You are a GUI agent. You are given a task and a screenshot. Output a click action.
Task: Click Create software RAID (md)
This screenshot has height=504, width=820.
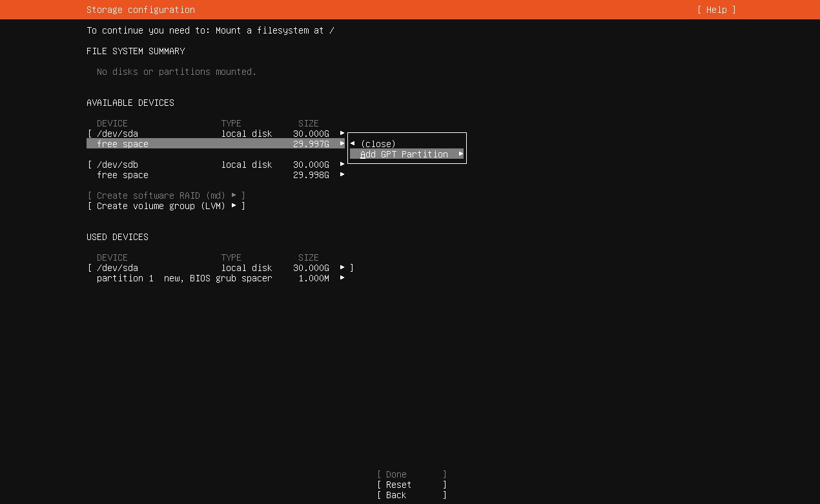[x=166, y=196]
